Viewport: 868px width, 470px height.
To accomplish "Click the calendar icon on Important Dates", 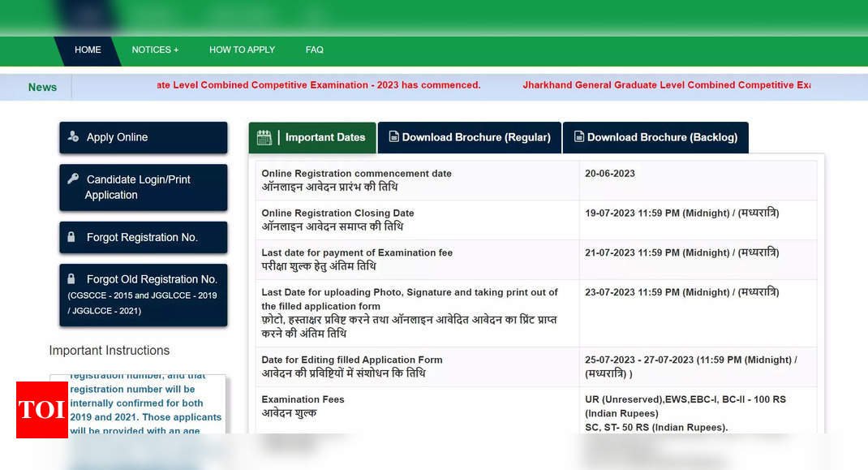I will (x=264, y=137).
